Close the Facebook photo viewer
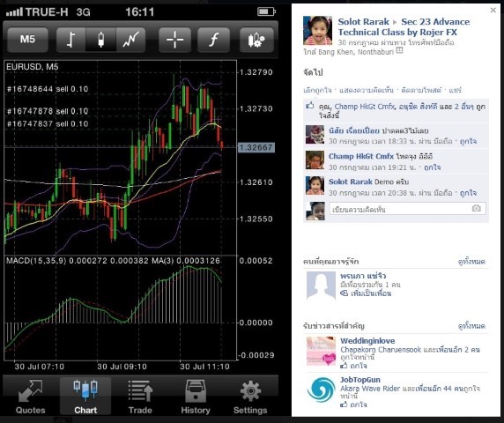The height and width of the screenshot is (423, 504). point(493,11)
